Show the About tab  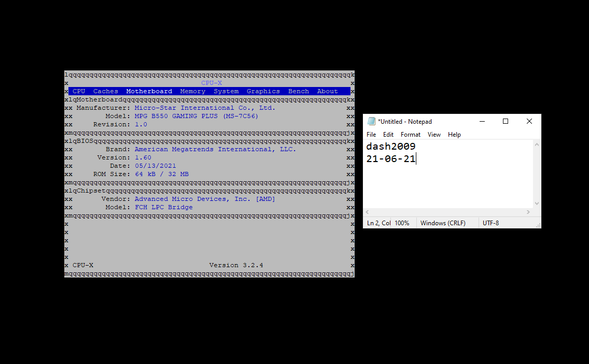(327, 91)
